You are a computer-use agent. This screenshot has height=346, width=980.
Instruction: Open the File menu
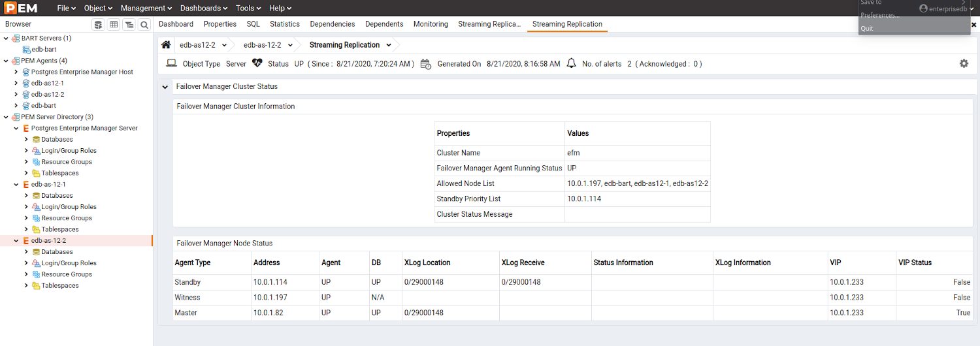[x=66, y=8]
